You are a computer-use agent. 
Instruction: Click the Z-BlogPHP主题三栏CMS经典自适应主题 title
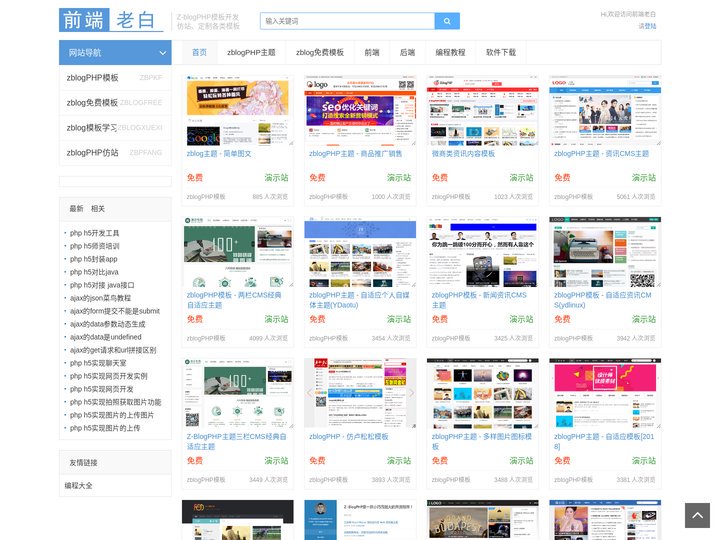pyautogui.click(x=236, y=441)
